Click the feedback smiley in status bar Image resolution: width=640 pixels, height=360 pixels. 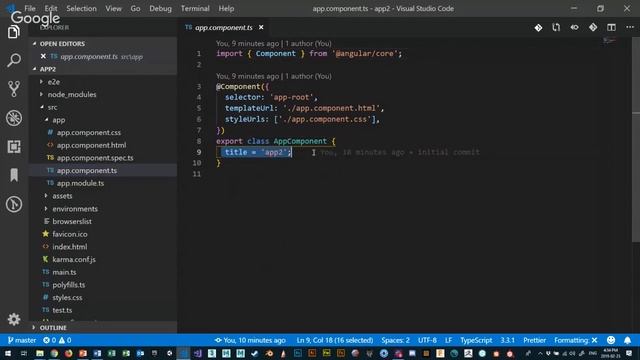(611, 340)
